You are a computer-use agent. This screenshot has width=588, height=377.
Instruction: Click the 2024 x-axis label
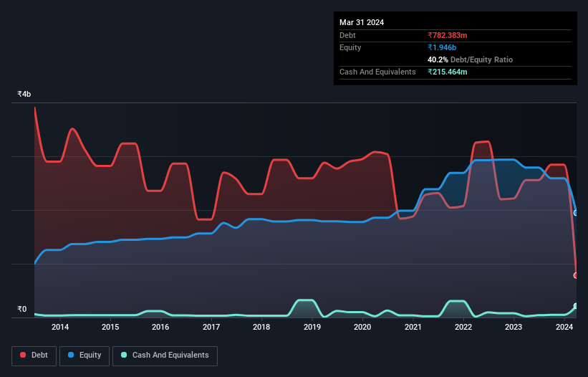[564, 327]
